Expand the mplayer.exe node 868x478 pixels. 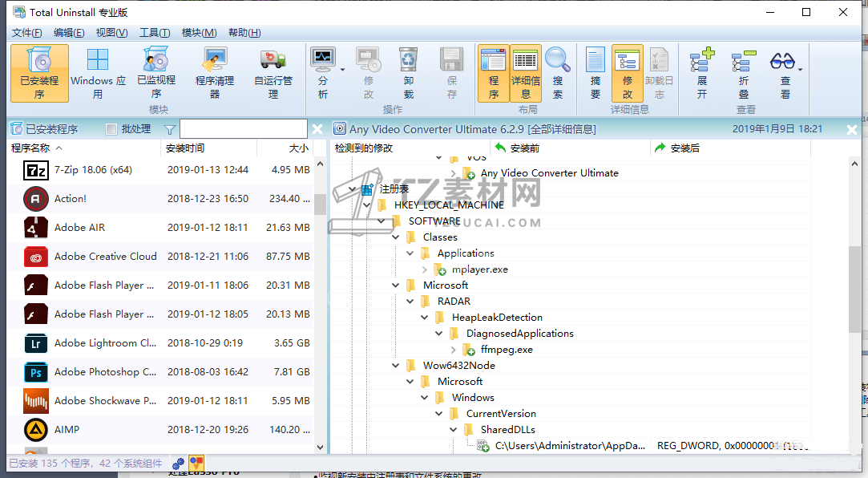[425, 269]
